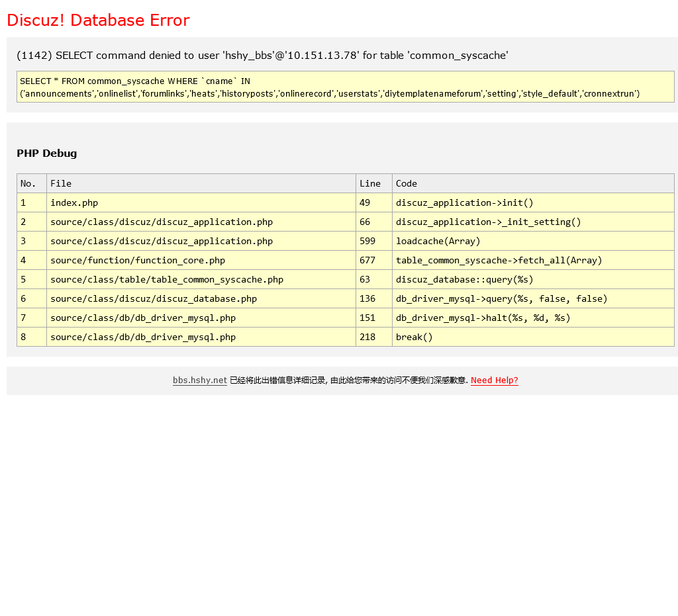Open the bbs.hshy.net link

[199, 380]
